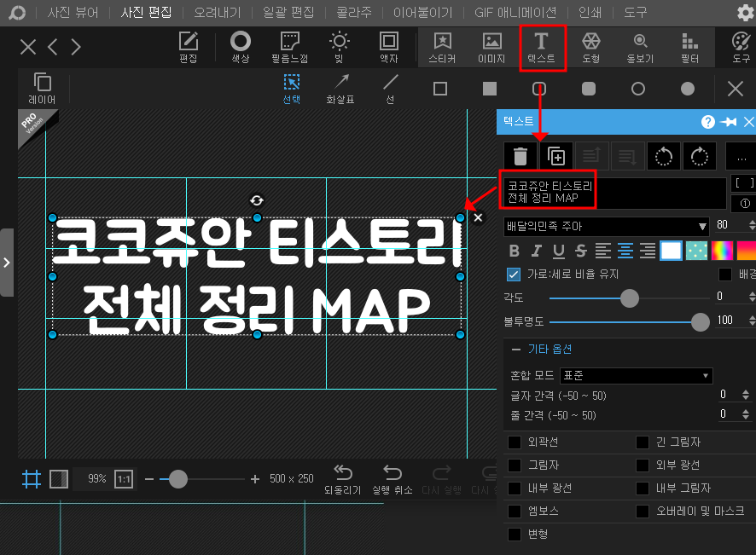Image resolution: width=756 pixels, height=555 pixels.
Task: Enable 오버레이 및 마스크 checkbox
Action: point(643,512)
